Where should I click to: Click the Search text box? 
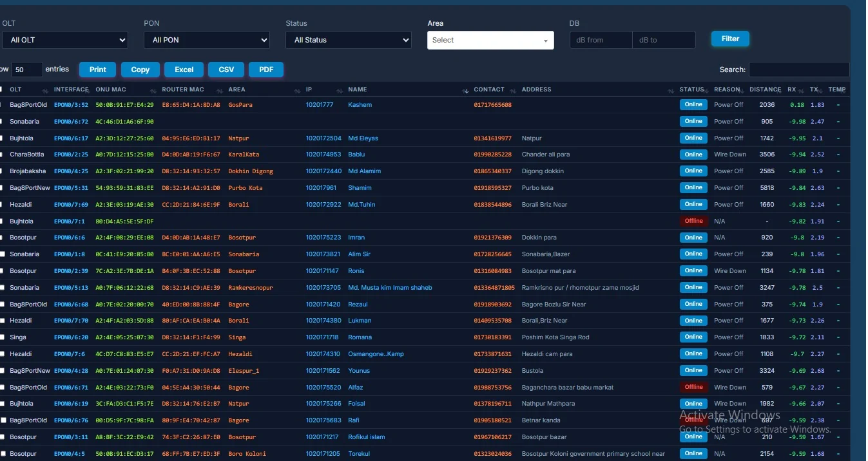pos(799,70)
